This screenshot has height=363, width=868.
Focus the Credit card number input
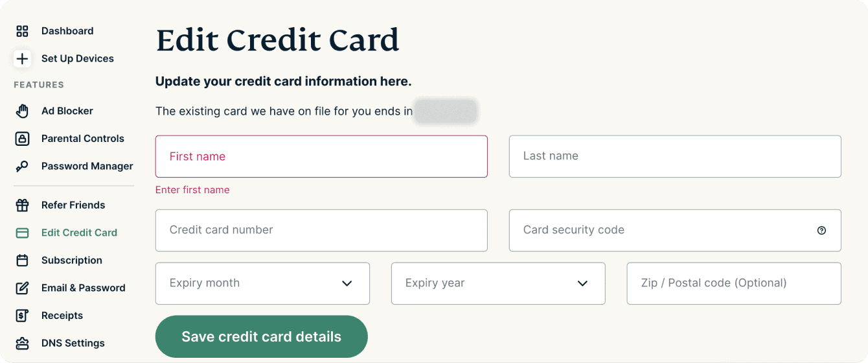point(321,230)
